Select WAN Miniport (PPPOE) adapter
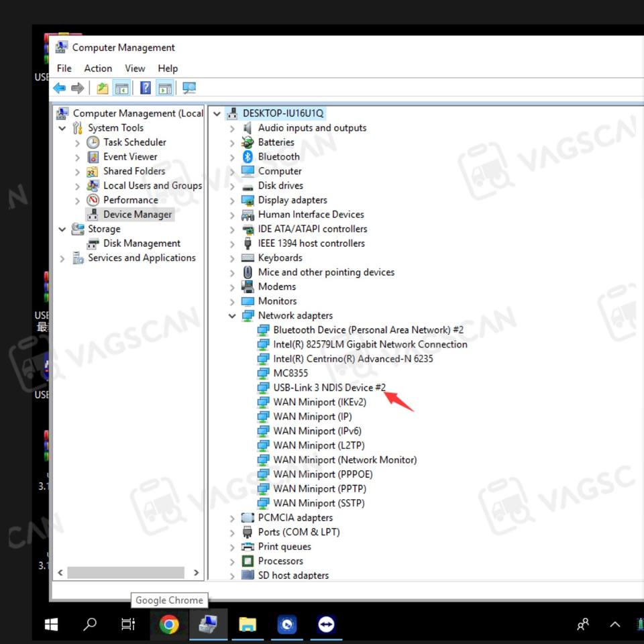The image size is (644, 644). pos(323,474)
